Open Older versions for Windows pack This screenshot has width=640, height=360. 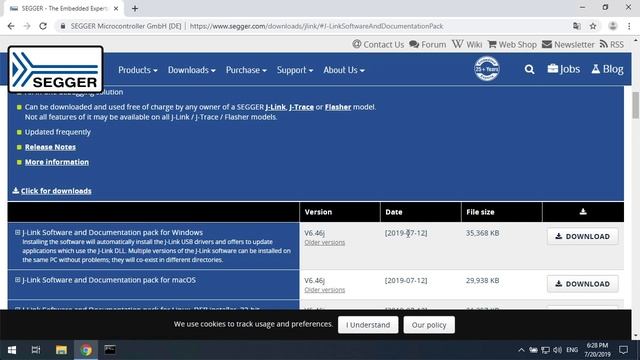pyautogui.click(x=324, y=242)
